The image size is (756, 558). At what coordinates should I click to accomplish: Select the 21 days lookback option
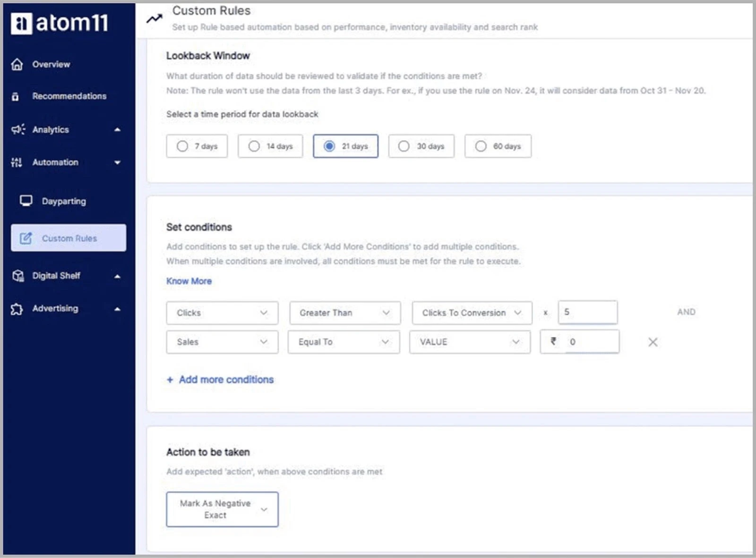[345, 146]
